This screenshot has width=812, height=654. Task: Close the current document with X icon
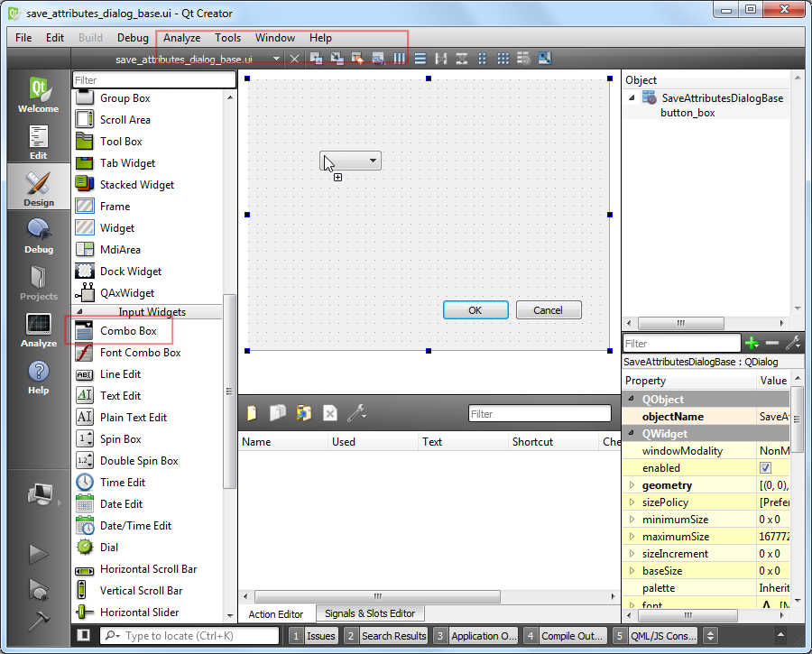point(294,59)
